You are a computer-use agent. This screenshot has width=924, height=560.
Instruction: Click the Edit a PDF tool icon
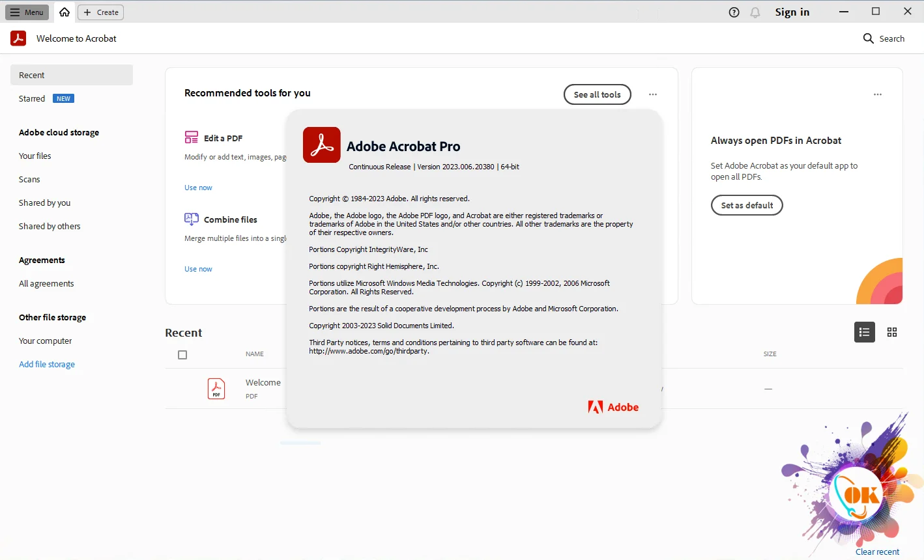192,137
